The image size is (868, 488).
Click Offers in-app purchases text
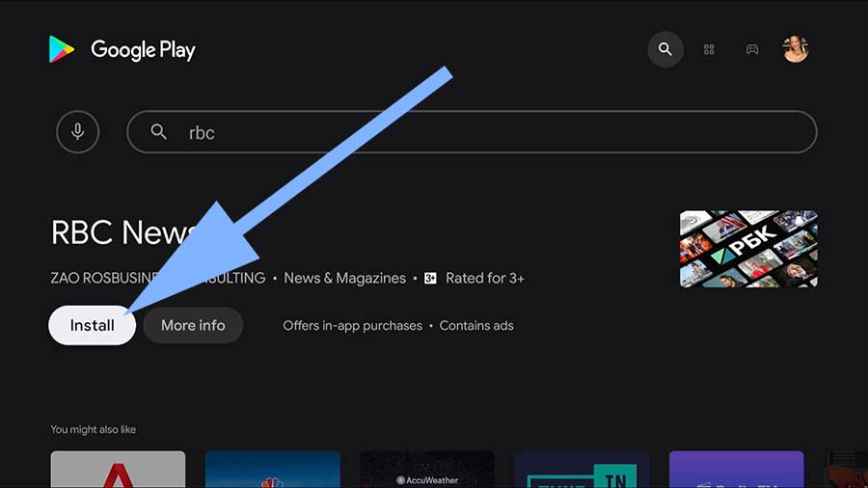[353, 325]
